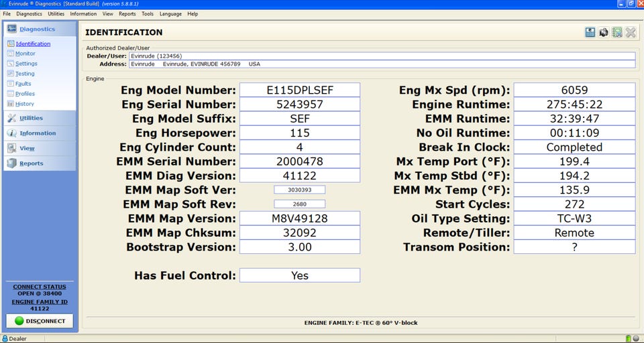Screen dimensions: 644x343
Task: Open the File menu
Action: tap(7, 13)
